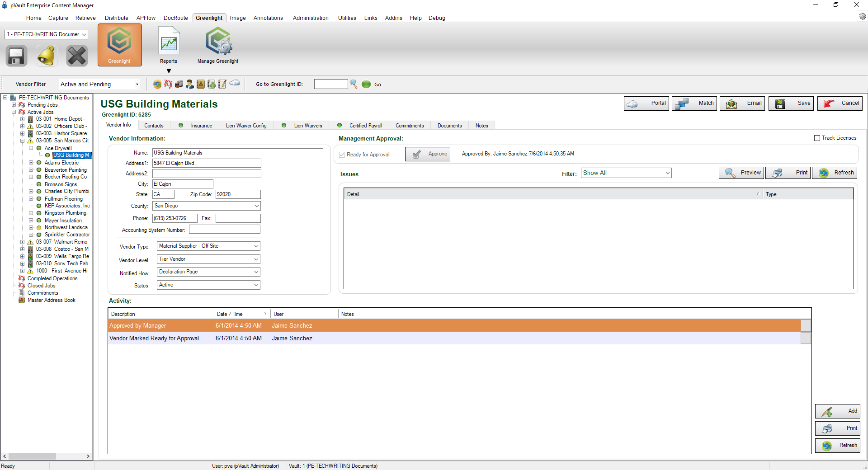868x470 pixels.
Task: Switch to the Contacts tab
Action: (x=154, y=126)
